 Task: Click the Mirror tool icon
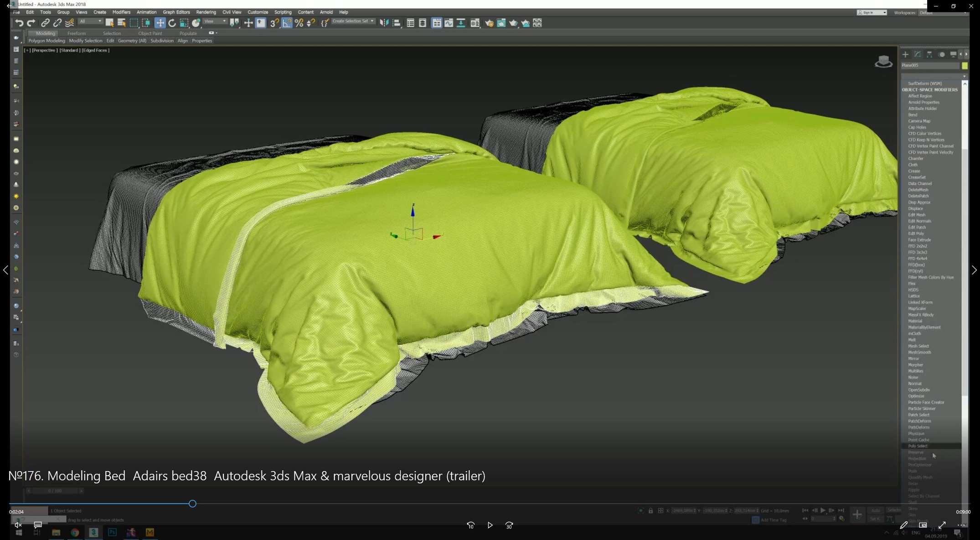pos(384,23)
